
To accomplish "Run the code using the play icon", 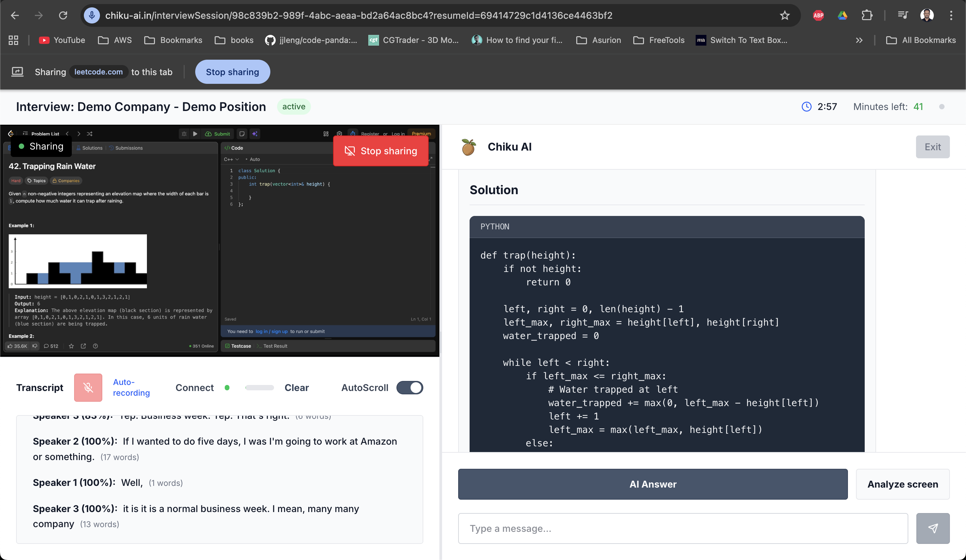I will pyautogui.click(x=195, y=134).
